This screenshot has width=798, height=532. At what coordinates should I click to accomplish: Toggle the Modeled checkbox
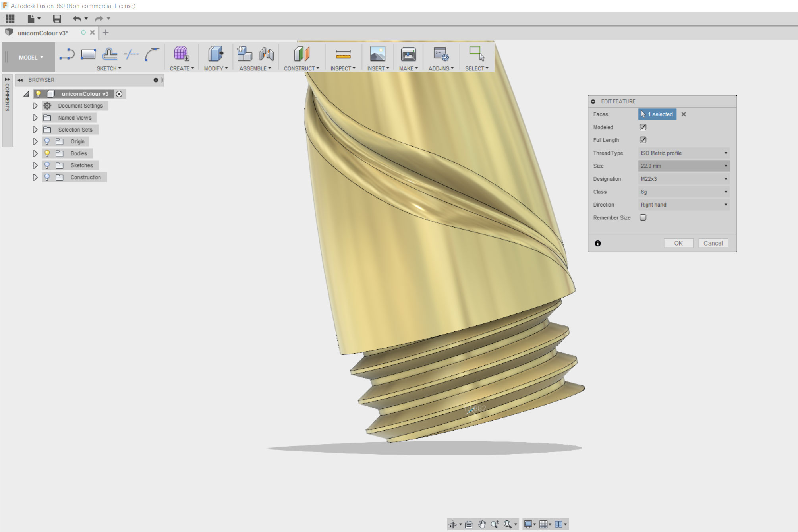pos(643,127)
